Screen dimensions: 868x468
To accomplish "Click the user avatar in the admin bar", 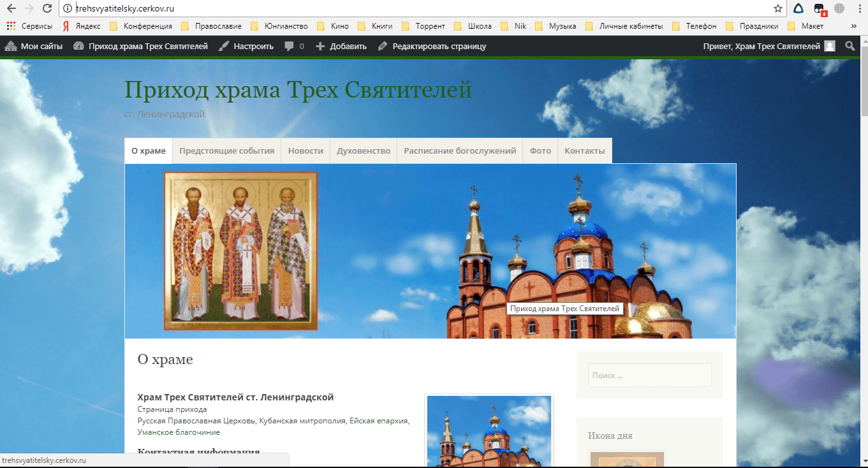I will tap(829, 46).
